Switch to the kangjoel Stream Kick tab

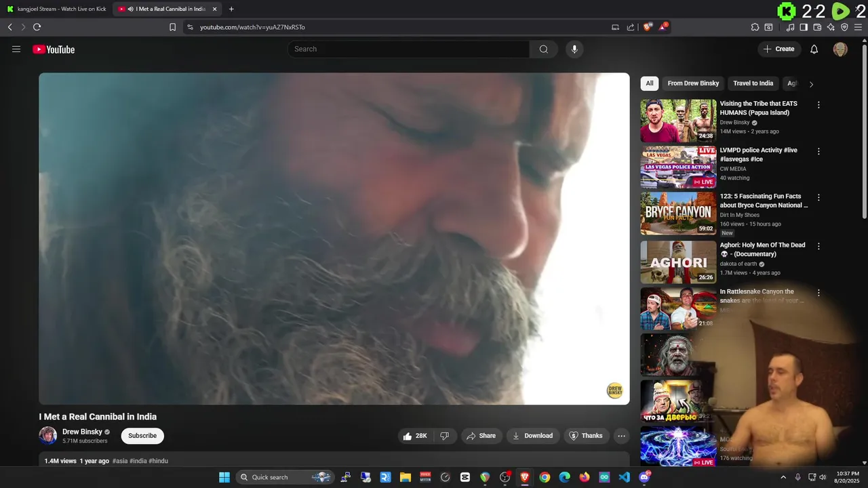click(56, 9)
